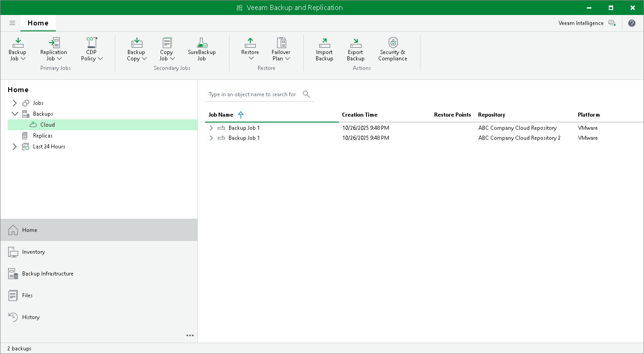Click the Backup Job ribbon icon
Image resolution: width=644 pixels, height=354 pixels.
coord(18,44)
